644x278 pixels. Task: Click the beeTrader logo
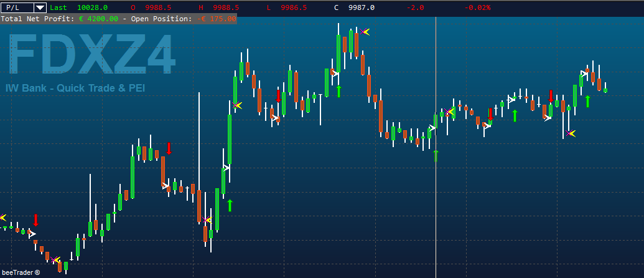pos(21,272)
